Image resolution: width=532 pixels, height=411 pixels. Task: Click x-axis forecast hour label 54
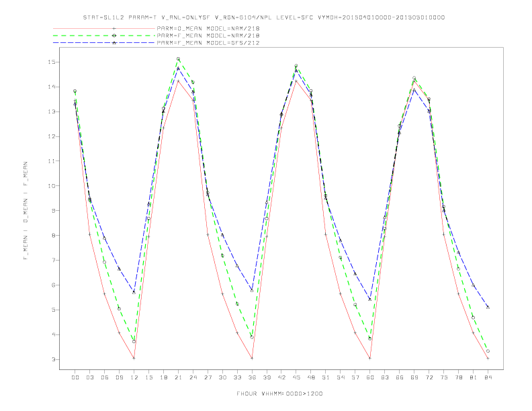tap(341, 377)
